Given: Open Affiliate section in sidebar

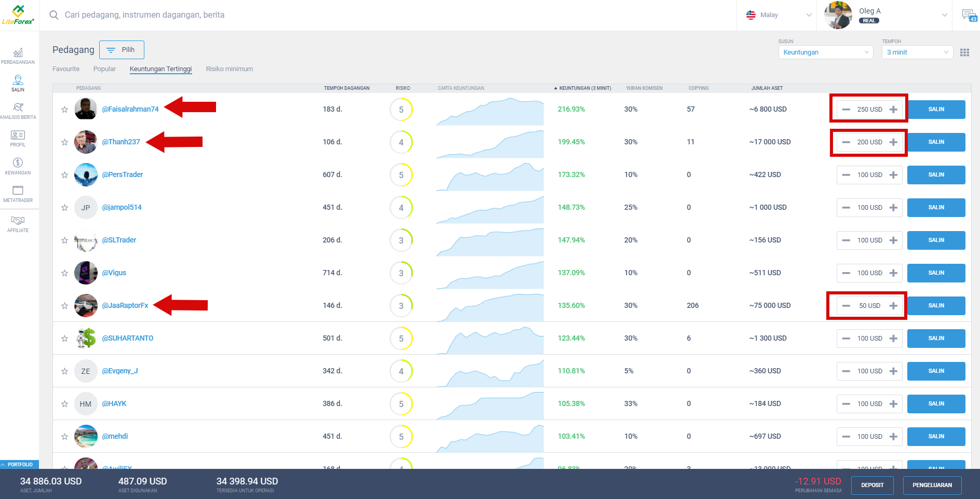Looking at the screenshot, I should pyautogui.click(x=18, y=224).
